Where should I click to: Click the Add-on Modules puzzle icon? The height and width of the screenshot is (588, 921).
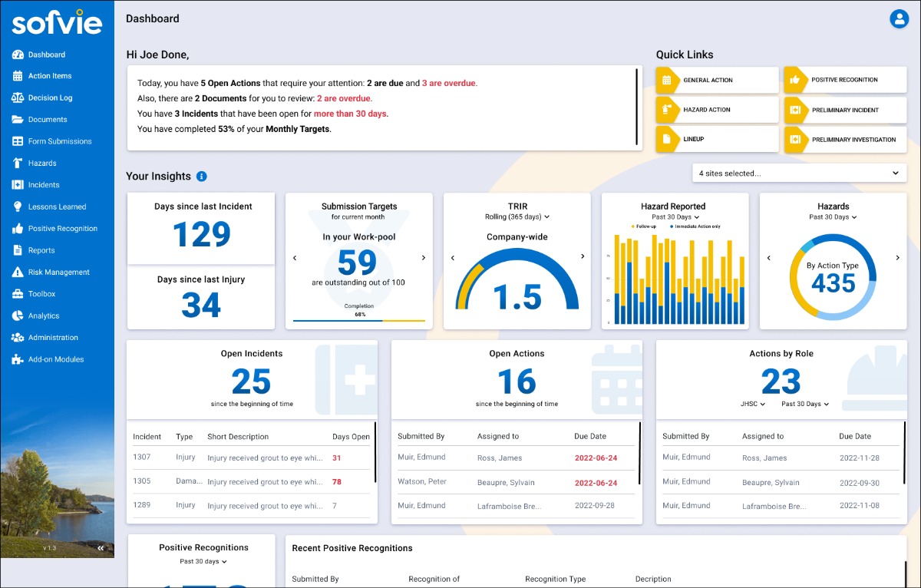(x=18, y=359)
